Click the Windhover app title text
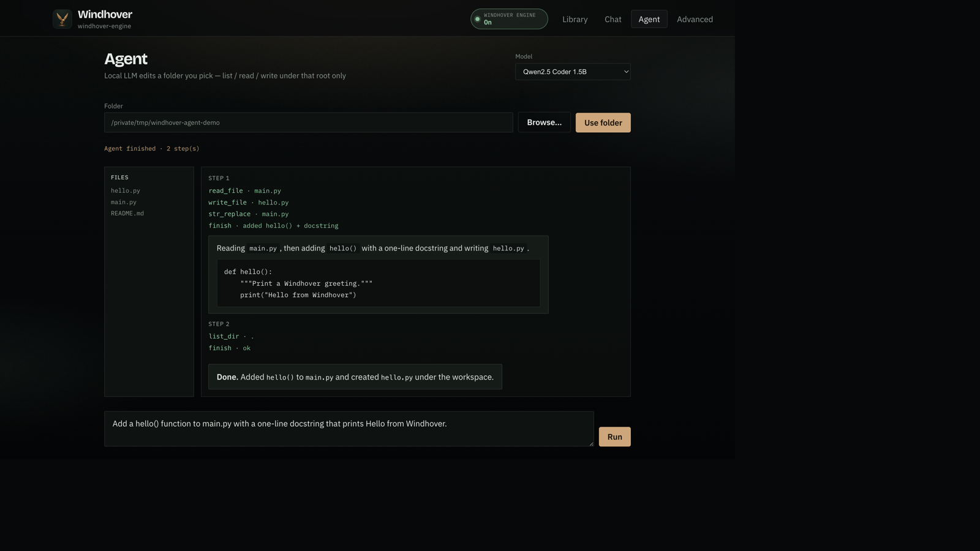Screen dimensions: 980x551 105,14
